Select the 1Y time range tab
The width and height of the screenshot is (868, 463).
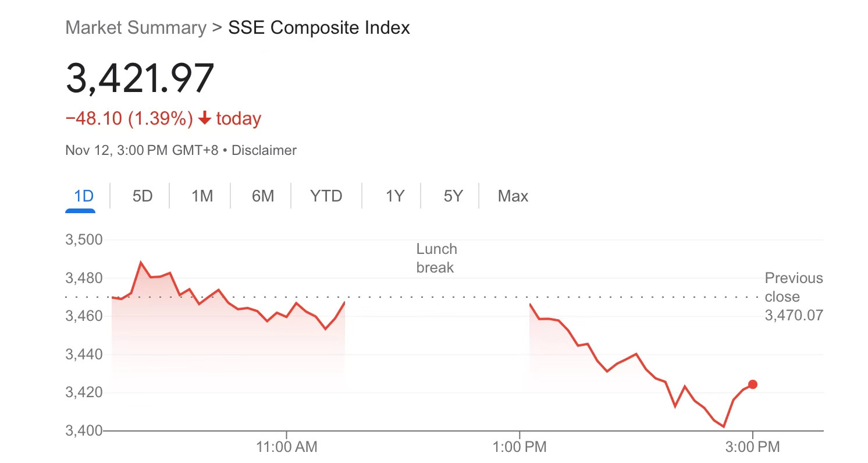point(395,196)
